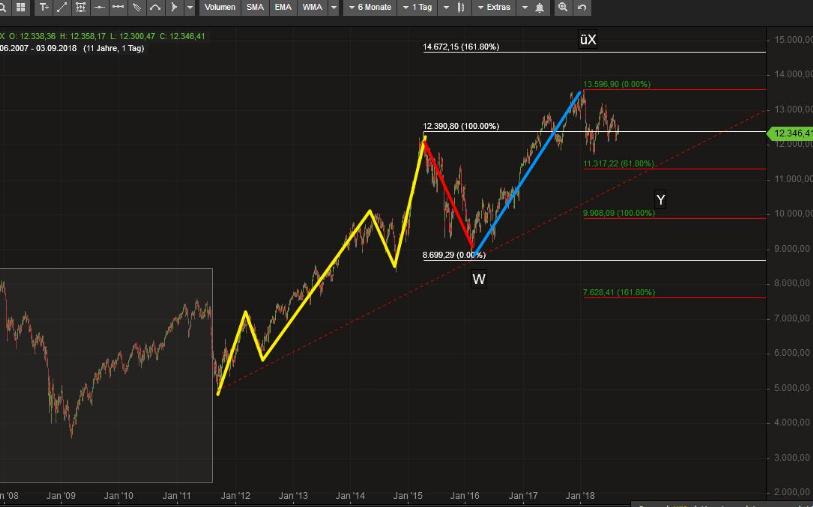
Task: Select the Fibonacci retracement ruler tool
Action: pos(136,7)
